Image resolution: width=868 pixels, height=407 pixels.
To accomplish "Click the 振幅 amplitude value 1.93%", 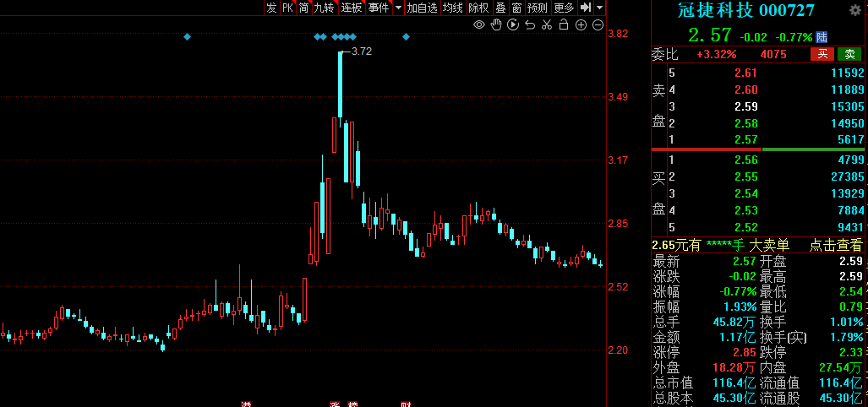I will click(740, 307).
